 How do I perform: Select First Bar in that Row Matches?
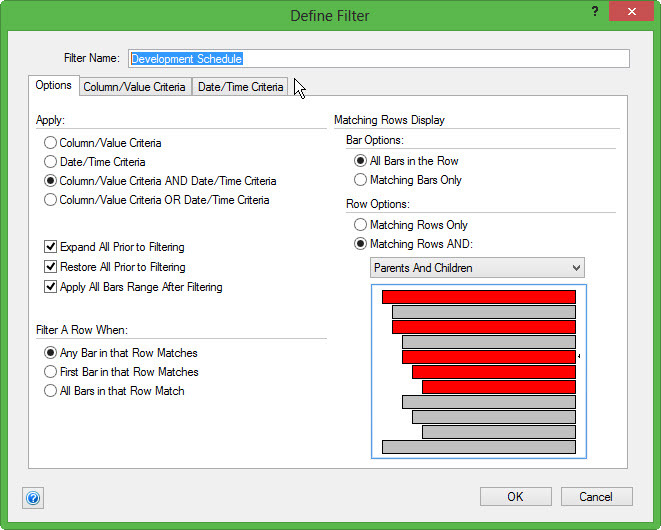tap(51, 372)
